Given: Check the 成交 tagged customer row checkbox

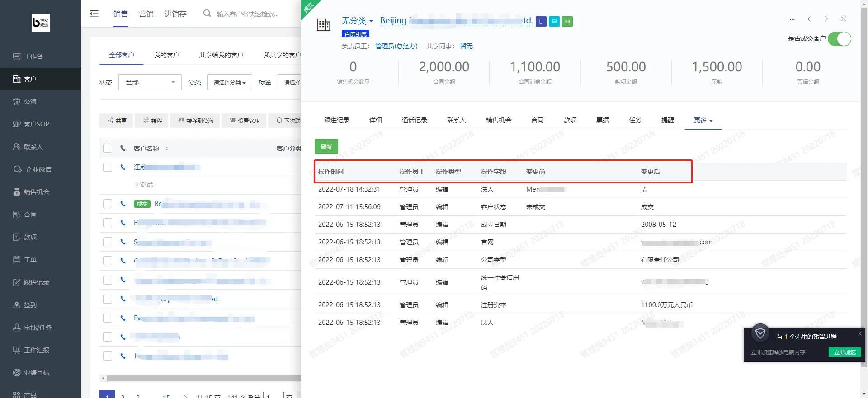Looking at the screenshot, I should [x=108, y=204].
